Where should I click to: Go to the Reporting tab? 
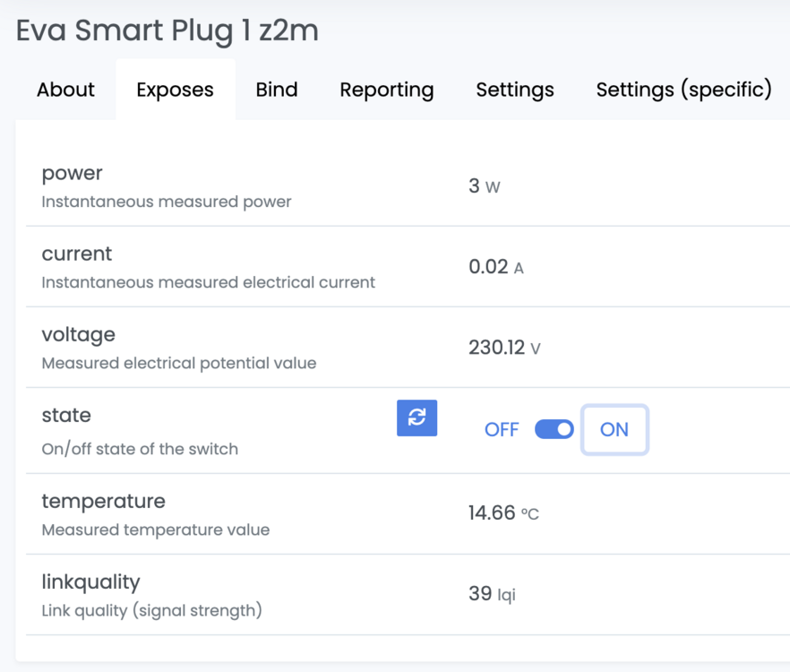(x=386, y=90)
